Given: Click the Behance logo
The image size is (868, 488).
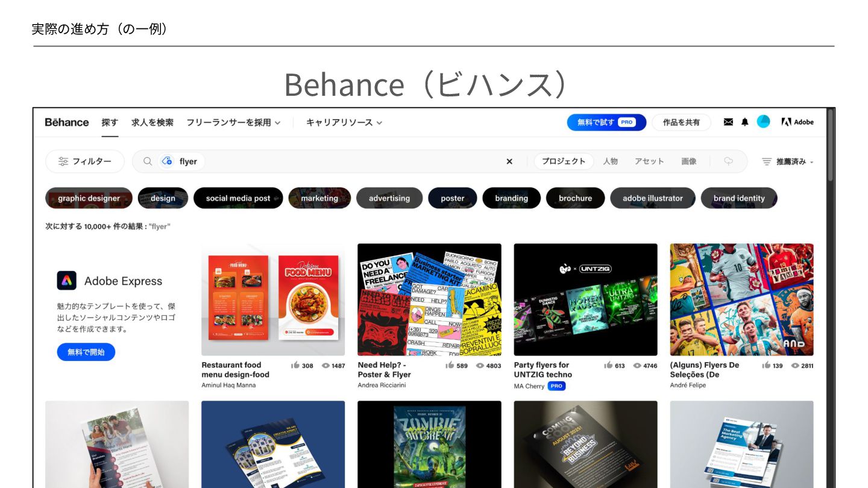Looking at the screenshot, I should (67, 122).
